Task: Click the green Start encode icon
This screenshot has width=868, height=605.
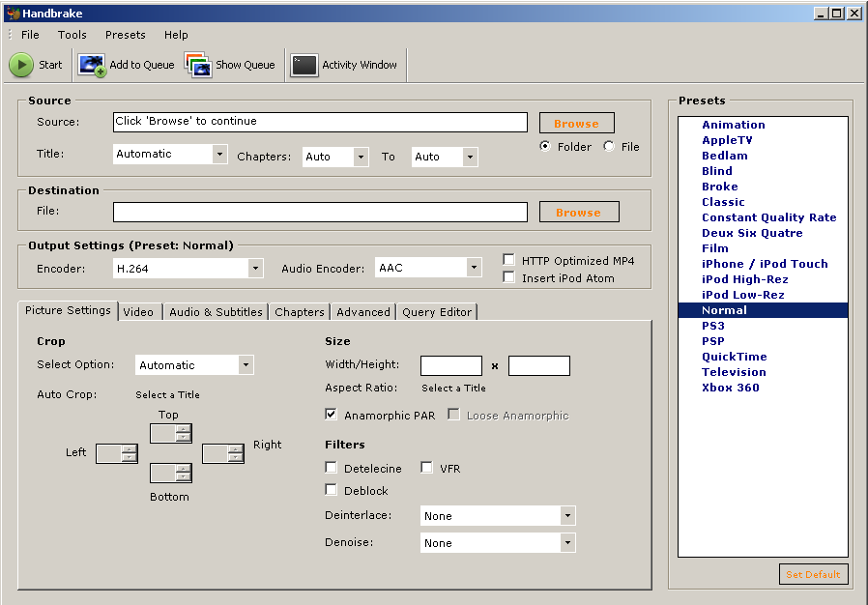Action: (x=20, y=65)
